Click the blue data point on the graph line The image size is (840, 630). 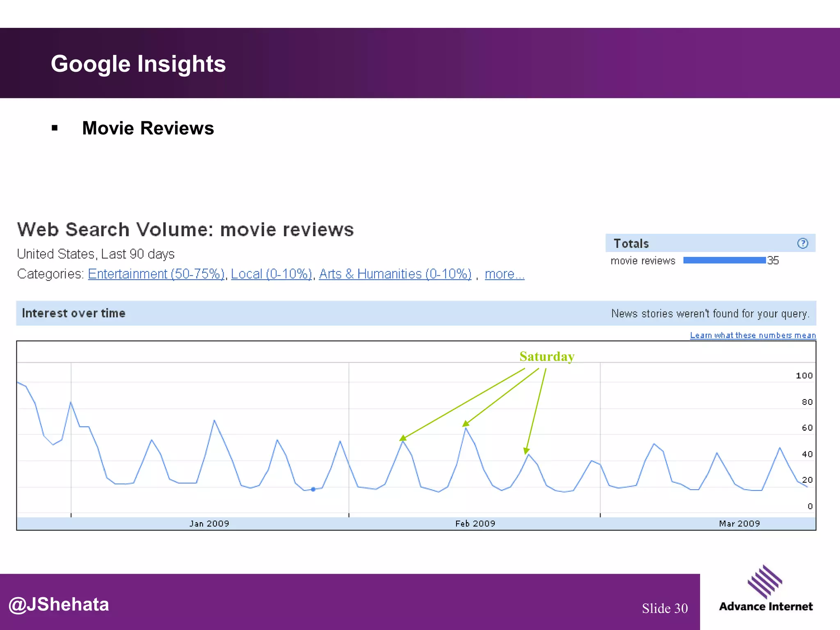313,489
